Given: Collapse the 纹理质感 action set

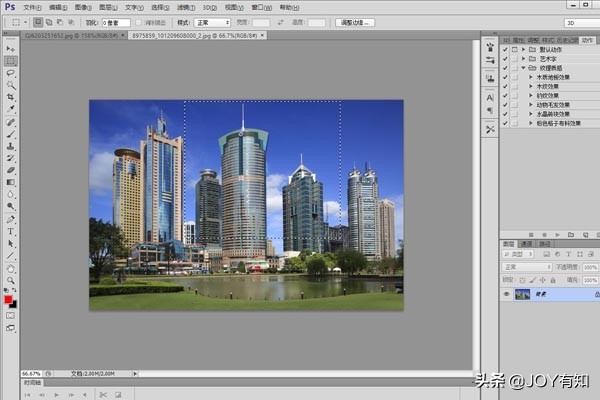Looking at the screenshot, I should click(523, 68).
